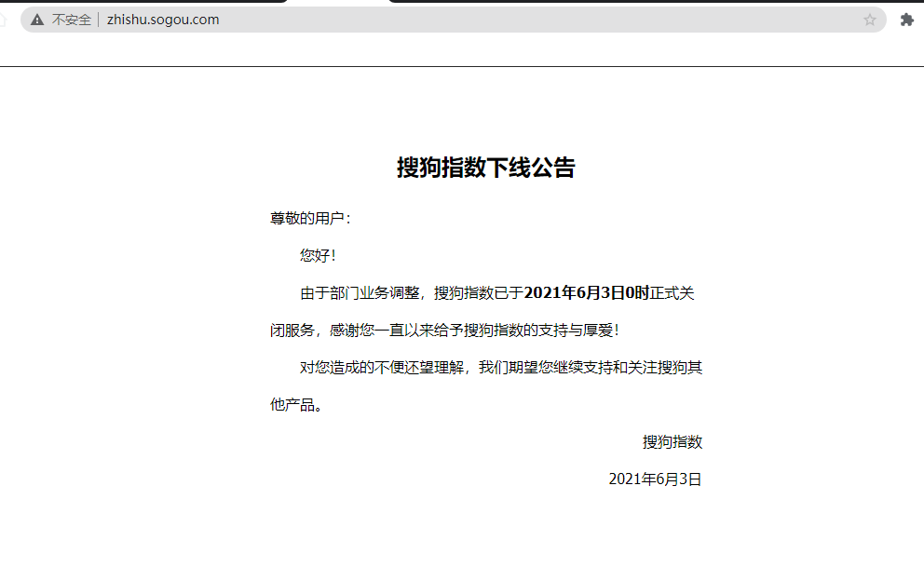
Task: Click the home icon left of the address bar
Action: click(x=3, y=20)
